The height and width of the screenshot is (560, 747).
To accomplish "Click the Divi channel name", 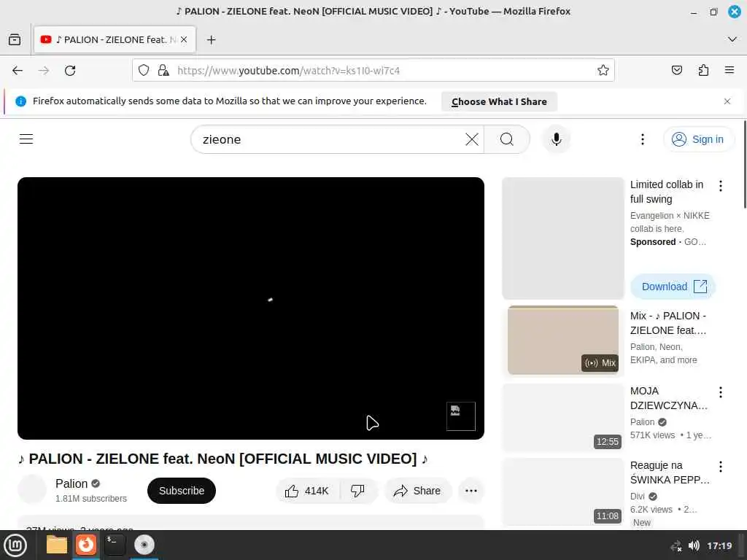I will 637,496.
